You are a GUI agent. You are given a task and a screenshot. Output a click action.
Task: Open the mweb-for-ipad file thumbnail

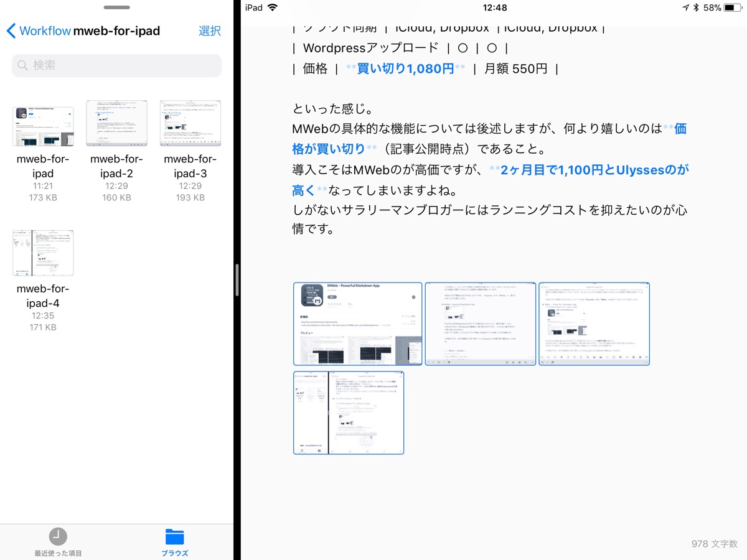pyautogui.click(x=43, y=126)
